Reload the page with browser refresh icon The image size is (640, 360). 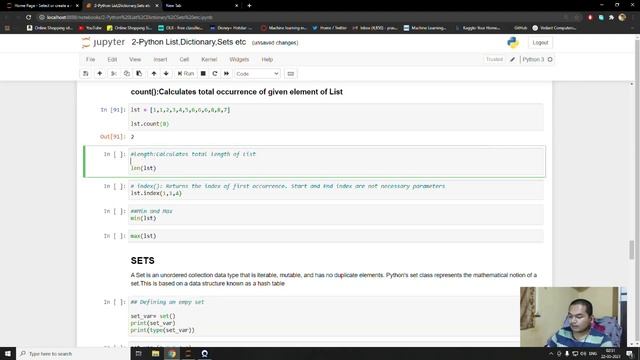[28, 17]
